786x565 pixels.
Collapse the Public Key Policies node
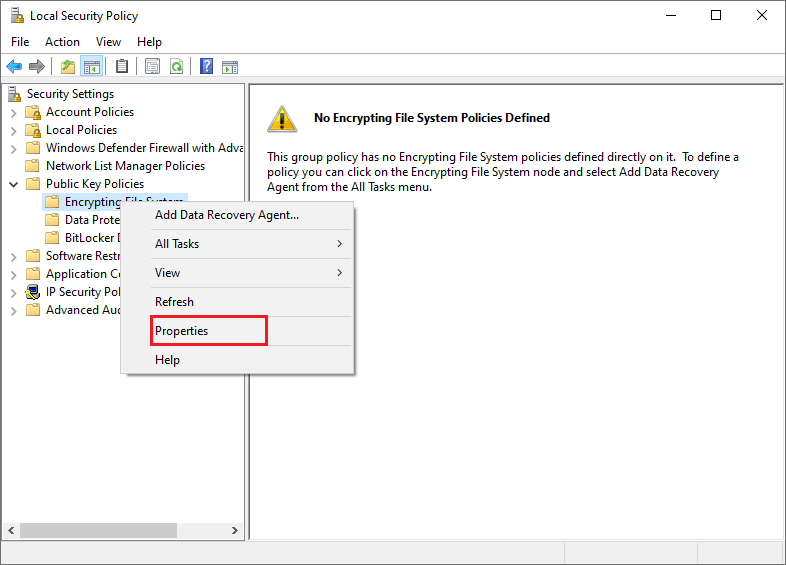coord(14,184)
